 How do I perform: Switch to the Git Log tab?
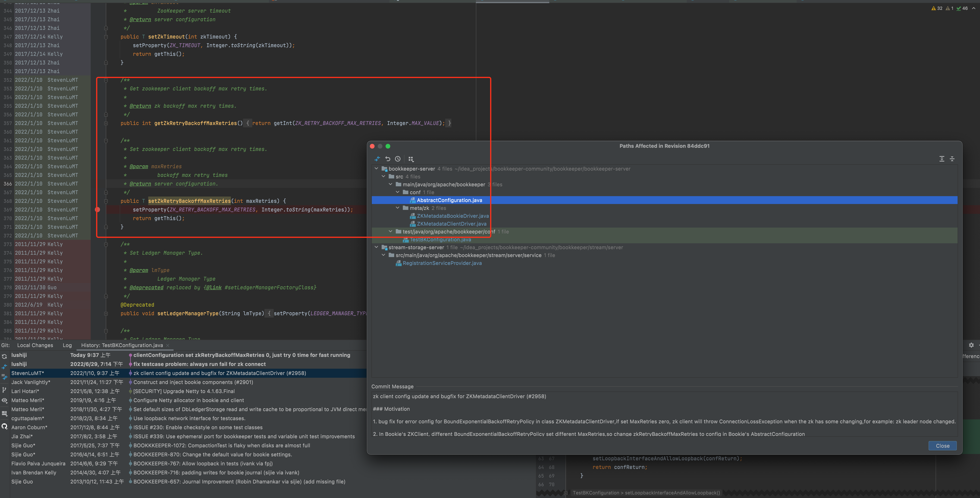(67, 345)
